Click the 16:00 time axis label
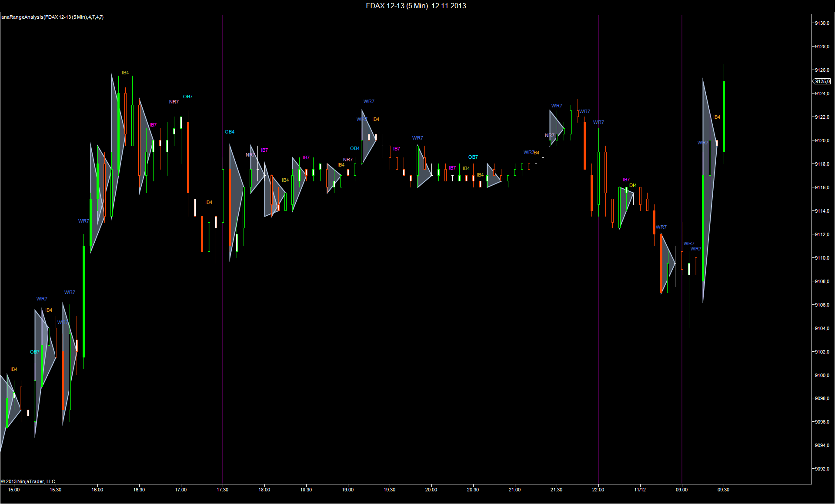The height and width of the screenshot is (504, 835). (97, 490)
